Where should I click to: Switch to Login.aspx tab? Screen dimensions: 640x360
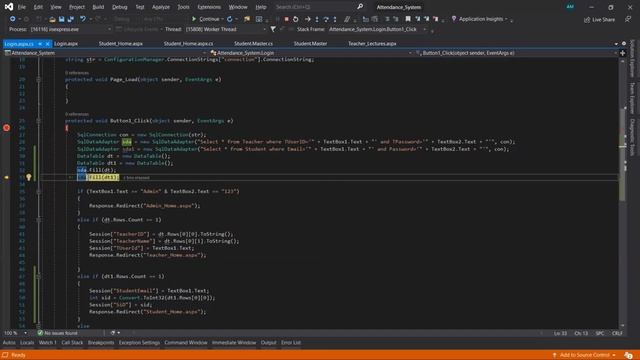(66, 44)
